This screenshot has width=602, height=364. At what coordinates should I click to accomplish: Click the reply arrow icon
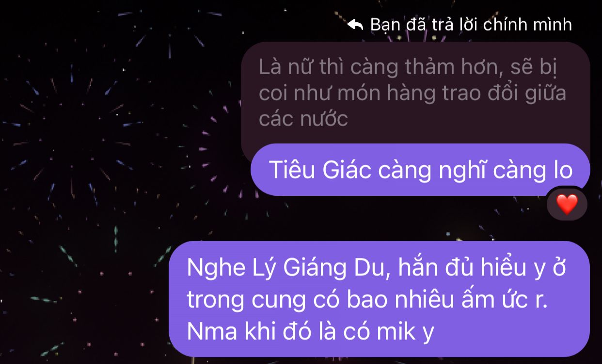click(355, 24)
